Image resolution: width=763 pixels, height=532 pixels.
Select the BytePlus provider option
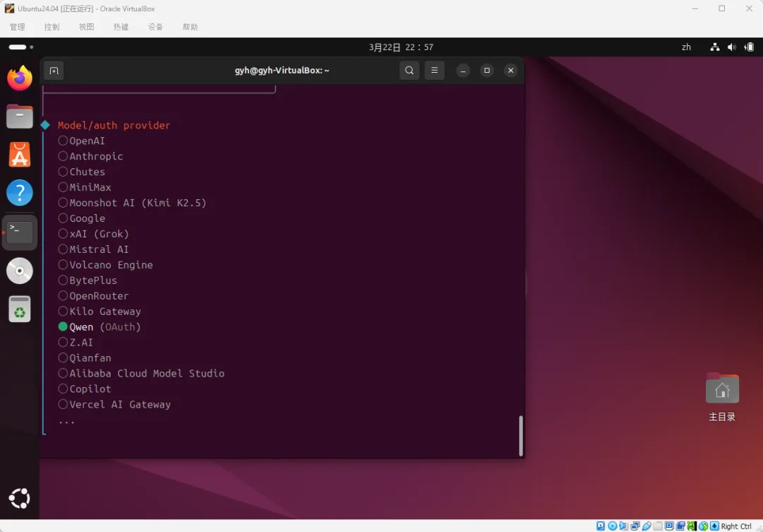(x=88, y=281)
